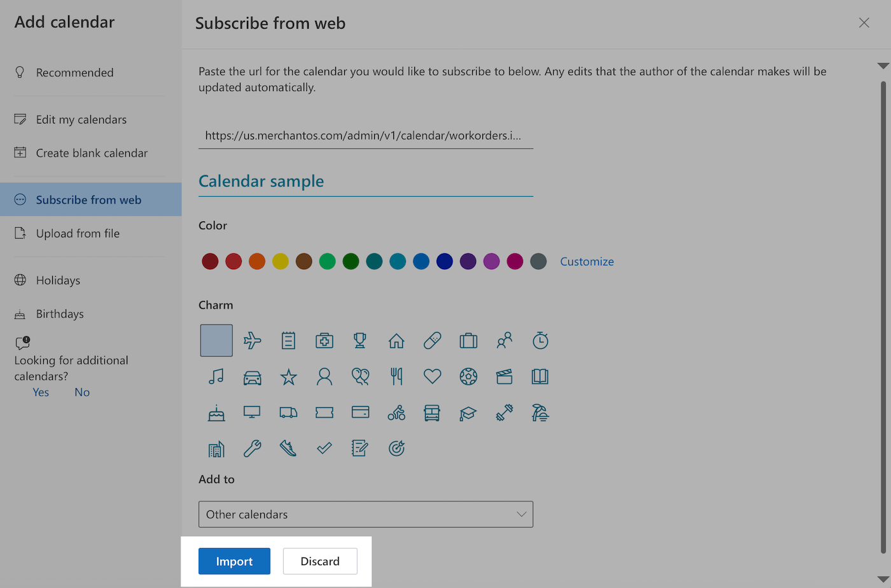The height and width of the screenshot is (588, 891).
Task: Pick the wrench charm icon
Action: coord(252,449)
